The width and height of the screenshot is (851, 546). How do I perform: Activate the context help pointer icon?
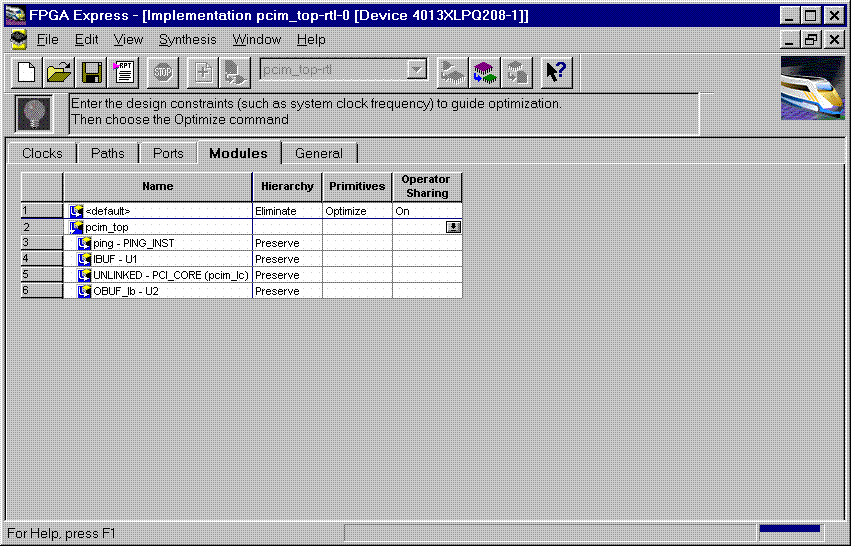coord(555,72)
